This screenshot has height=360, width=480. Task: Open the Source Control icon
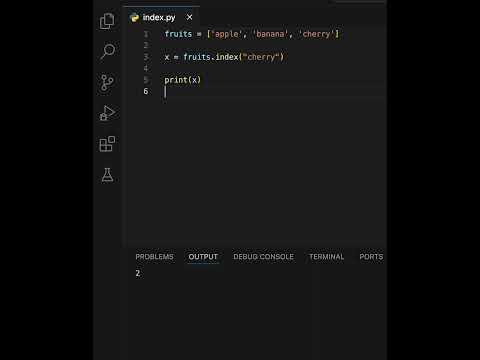click(107, 82)
